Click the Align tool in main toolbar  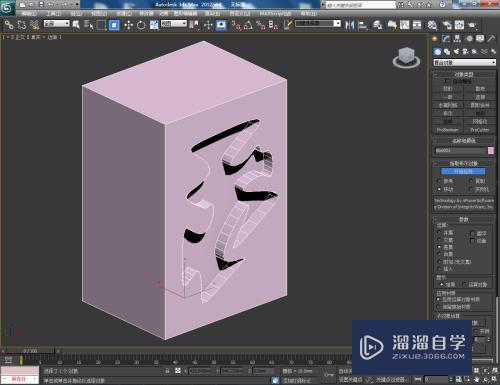tap(363, 25)
